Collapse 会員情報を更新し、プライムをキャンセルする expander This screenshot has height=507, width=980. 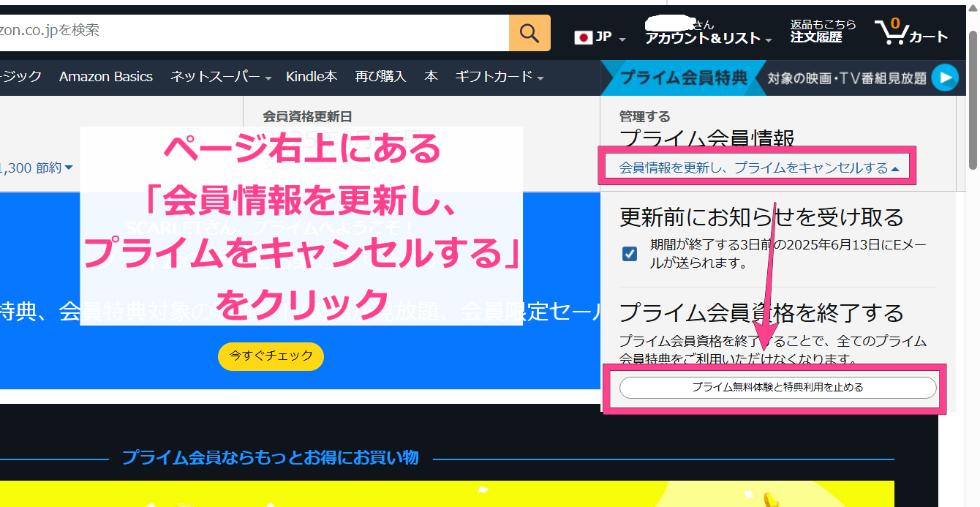pyautogui.click(x=759, y=168)
